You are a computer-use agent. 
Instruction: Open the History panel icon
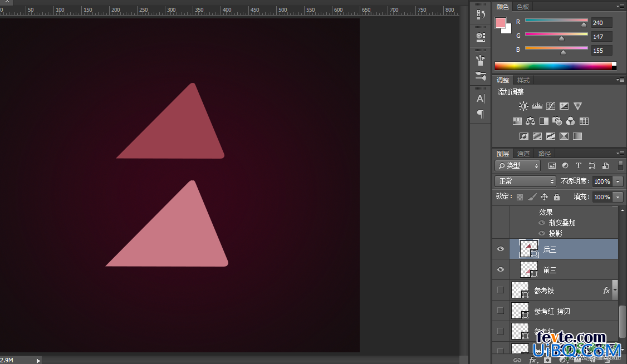coord(481,14)
